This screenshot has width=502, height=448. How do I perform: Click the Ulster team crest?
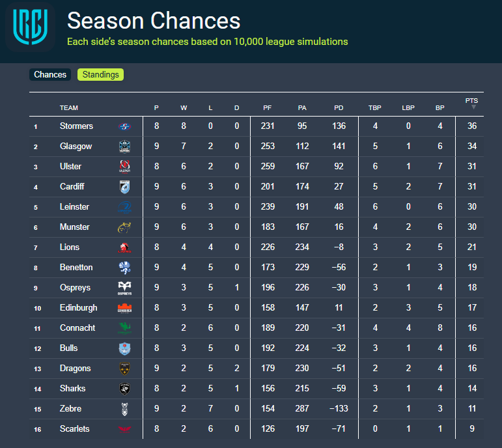point(125,167)
